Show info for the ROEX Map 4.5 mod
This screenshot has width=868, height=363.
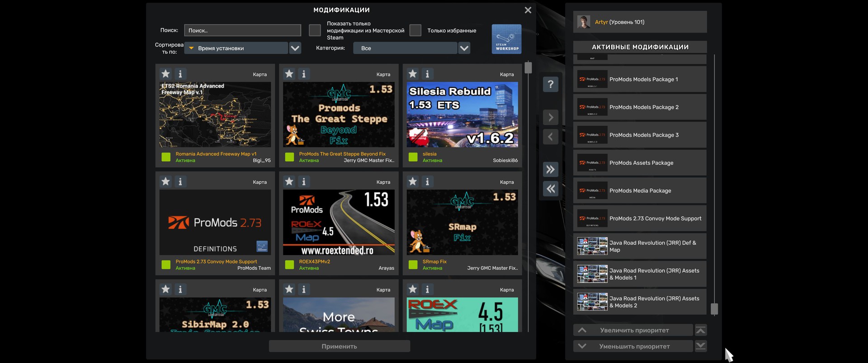coord(427,289)
